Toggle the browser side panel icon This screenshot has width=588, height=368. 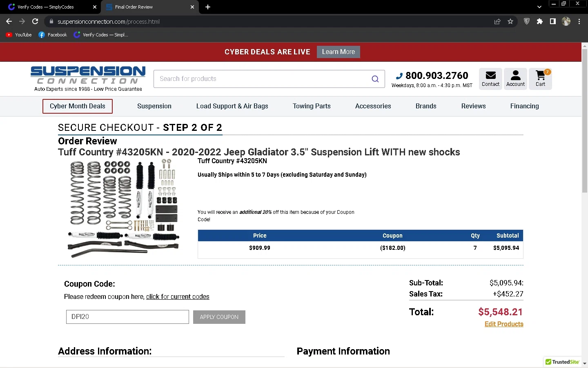[x=552, y=22]
